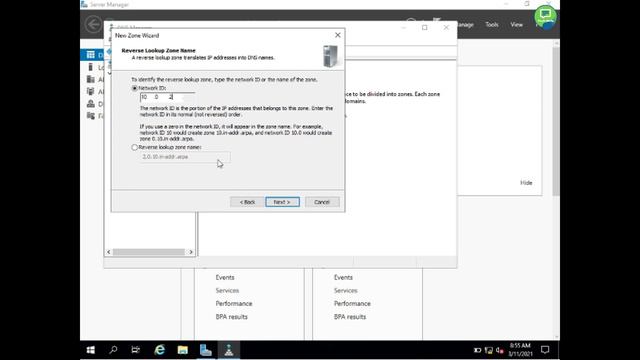This screenshot has height=360, width=640.
Task: Click DNS Manager tree scroll-left arrow
Action: pyautogui.click(x=109, y=252)
